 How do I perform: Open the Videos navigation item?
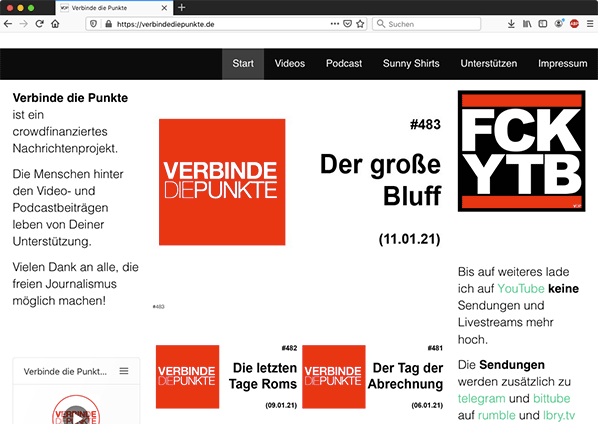[289, 63]
